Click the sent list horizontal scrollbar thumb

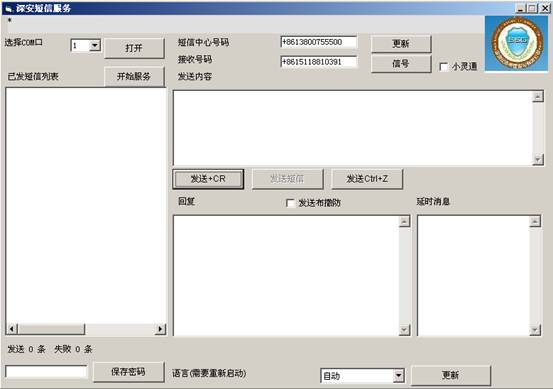[51, 329]
